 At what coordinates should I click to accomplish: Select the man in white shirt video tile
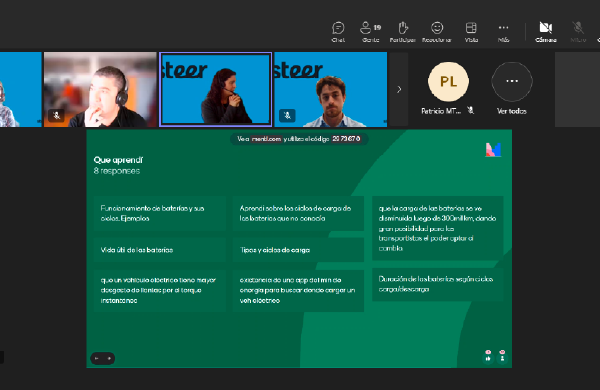click(331, 90)
